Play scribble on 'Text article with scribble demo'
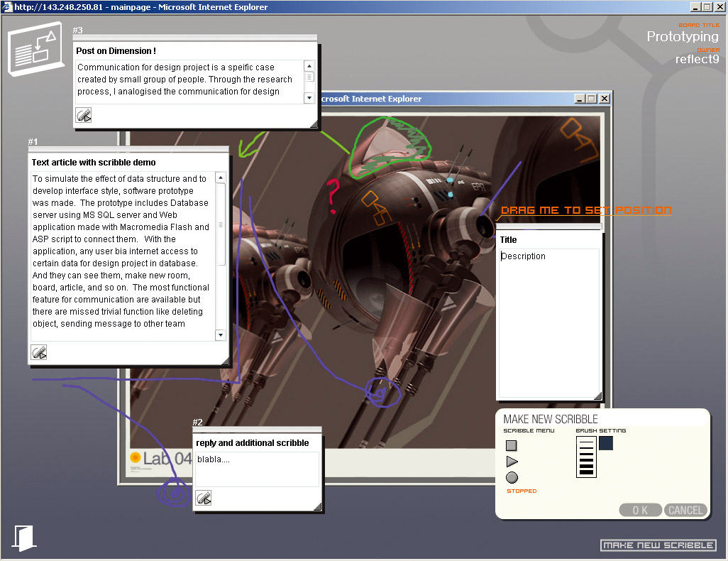The height and width of the screenshot is (561, 728). pyautogui.click(x=39, y=352)
